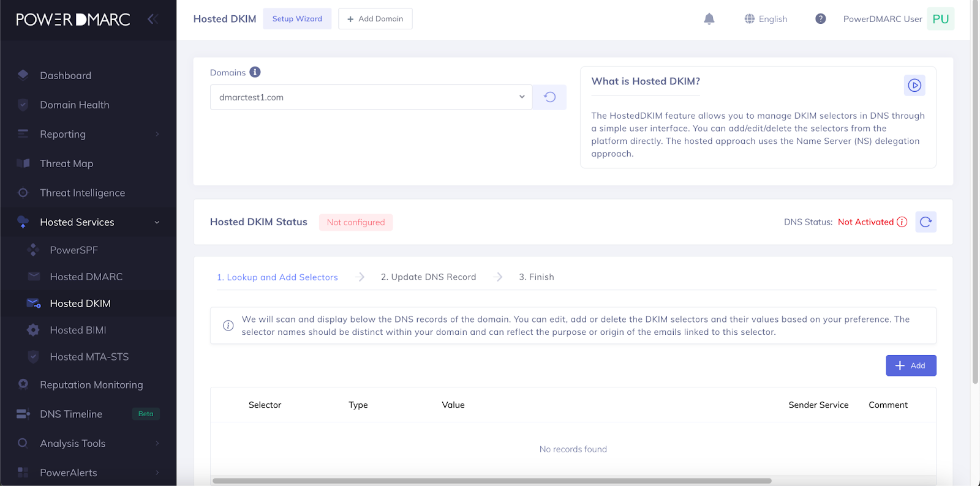Image resolution: width=980 pixels, height=486 pixels.
Task: Click the Threat Intelligence icon
Action: coord(23,193)
